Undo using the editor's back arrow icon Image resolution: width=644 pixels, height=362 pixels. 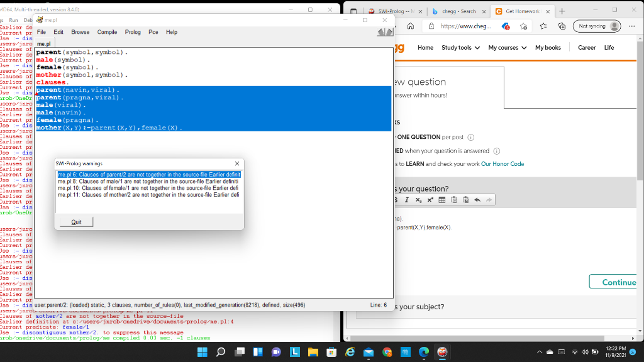click(x=478, y=200)
